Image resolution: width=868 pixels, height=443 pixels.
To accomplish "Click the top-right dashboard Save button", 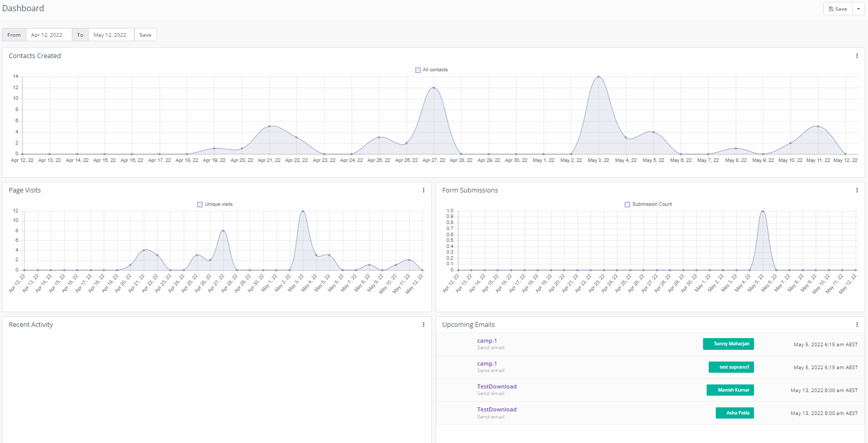I will (838, 9).
